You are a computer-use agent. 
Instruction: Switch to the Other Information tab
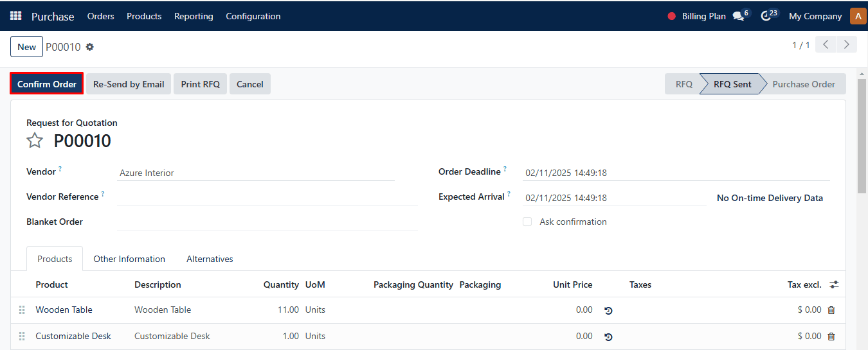129,259
